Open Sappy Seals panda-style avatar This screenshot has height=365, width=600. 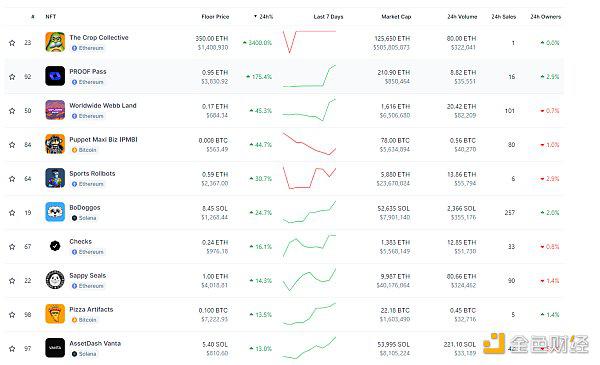click(55, 280)
